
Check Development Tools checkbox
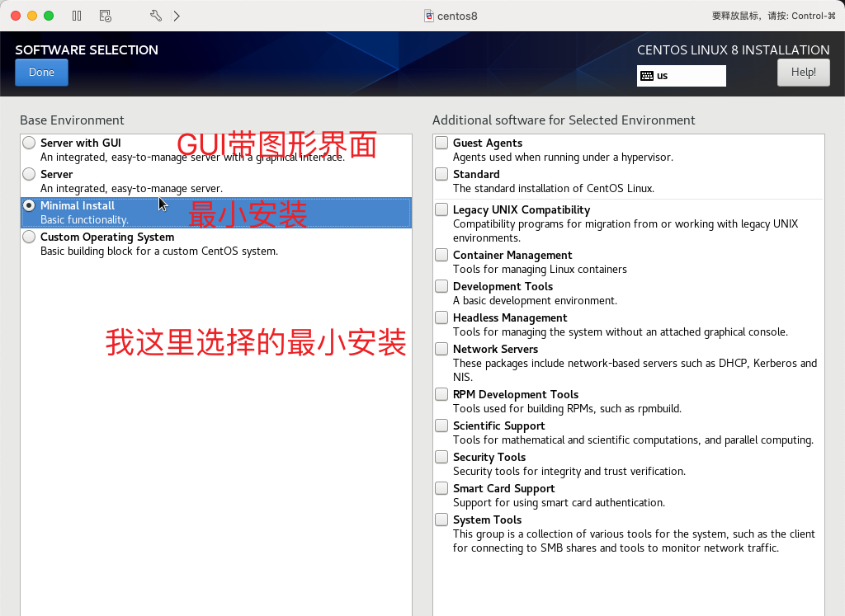(441, 286)
